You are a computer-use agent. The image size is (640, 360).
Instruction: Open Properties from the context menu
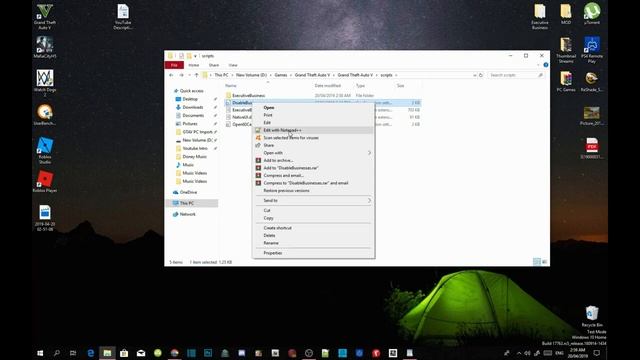coord(313,253)
